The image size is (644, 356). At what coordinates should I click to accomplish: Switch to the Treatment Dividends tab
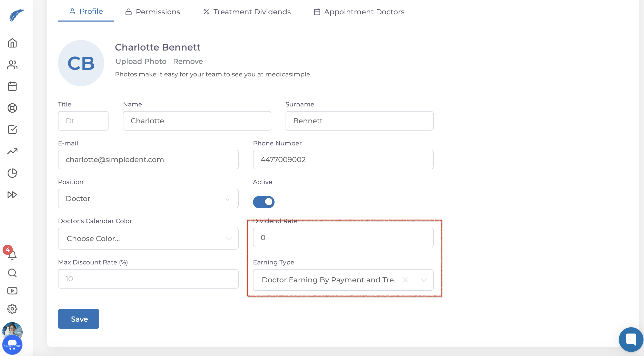click(247, 12)
